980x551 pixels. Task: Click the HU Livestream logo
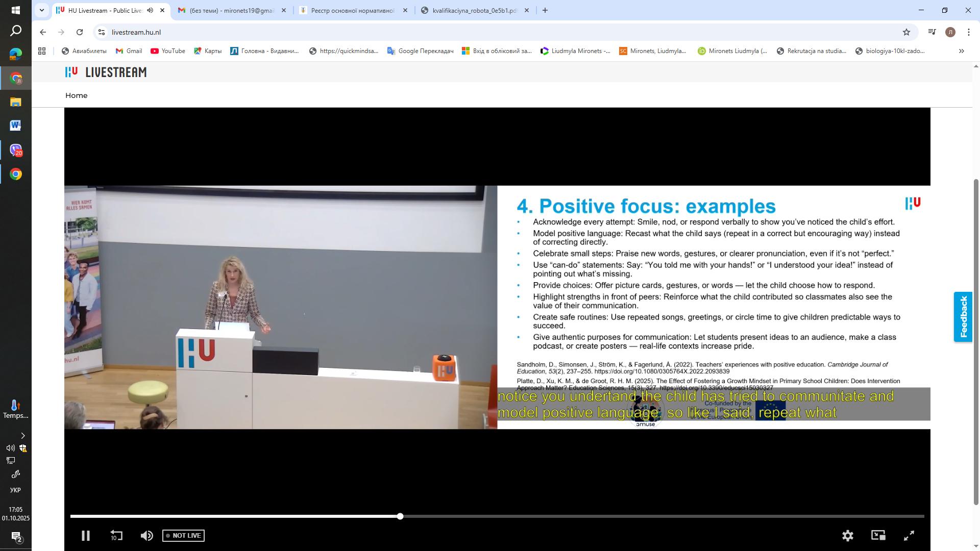(x=106, y=72)
